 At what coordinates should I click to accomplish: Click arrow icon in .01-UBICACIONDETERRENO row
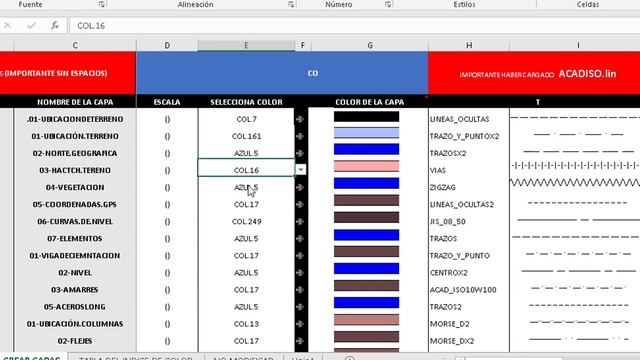pos(300,119)
